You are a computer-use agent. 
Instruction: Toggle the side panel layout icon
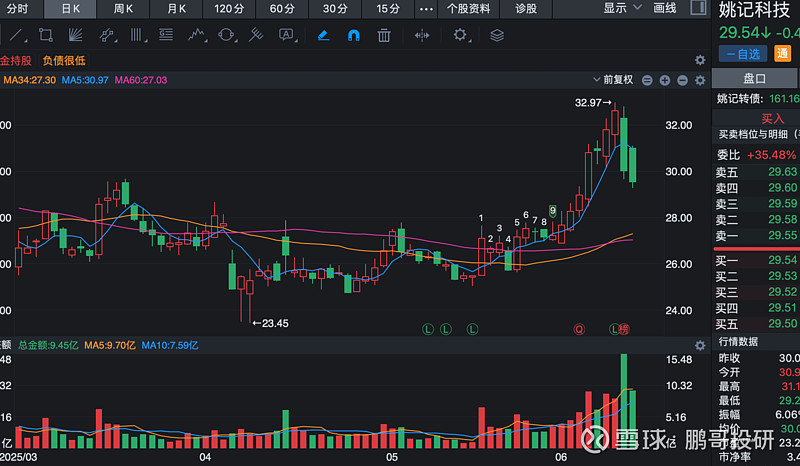(x=698, y=8)
